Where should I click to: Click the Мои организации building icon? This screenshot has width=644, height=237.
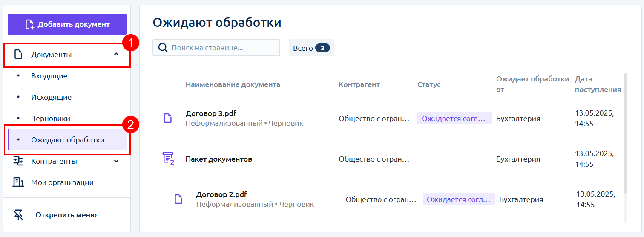[x=18, y=182]
